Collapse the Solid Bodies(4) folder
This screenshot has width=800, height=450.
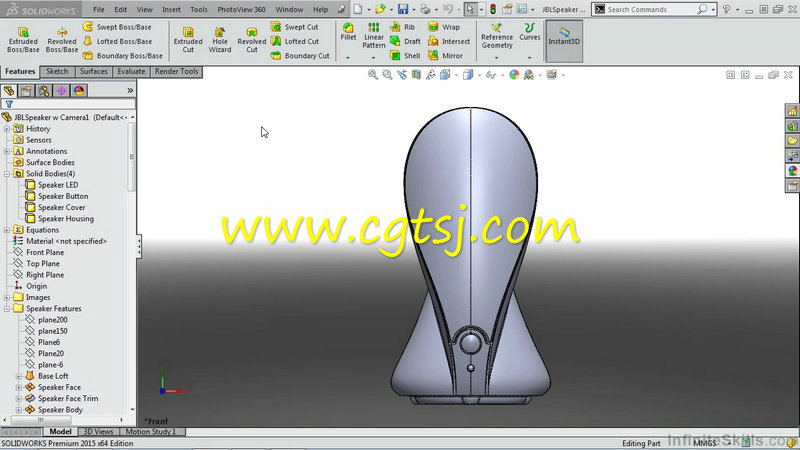pyautogui.click(x=7, y=174)
